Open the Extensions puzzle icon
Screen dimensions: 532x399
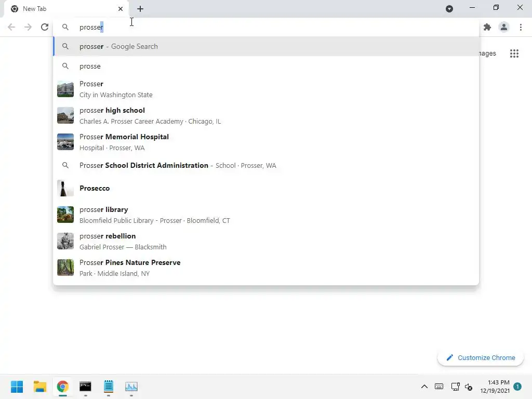[x=487, y=27]
